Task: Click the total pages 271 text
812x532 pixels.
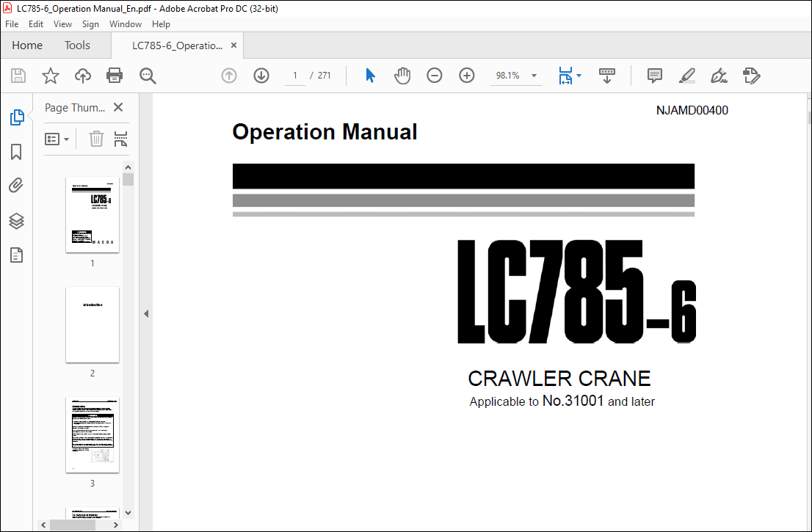Action: [x=325, y=76]
